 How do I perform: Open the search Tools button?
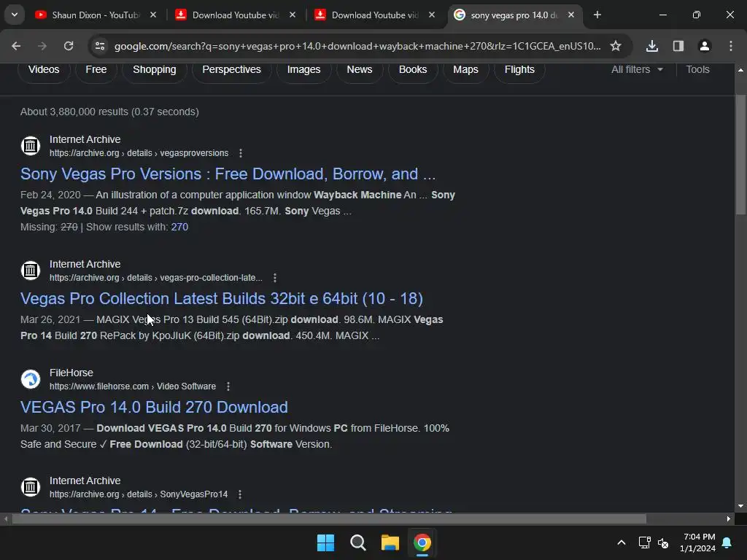pos(697,69)
